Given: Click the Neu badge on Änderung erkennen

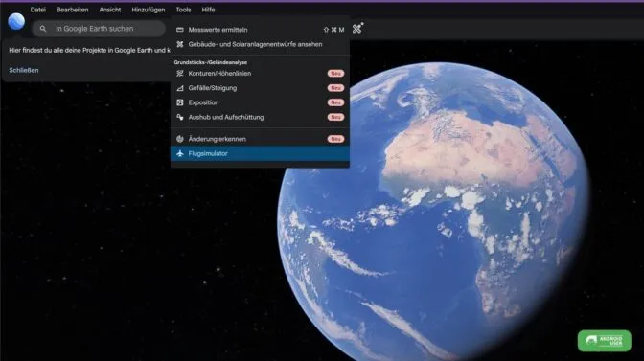Looking at the screenshot, I should (x=335, y=139).
